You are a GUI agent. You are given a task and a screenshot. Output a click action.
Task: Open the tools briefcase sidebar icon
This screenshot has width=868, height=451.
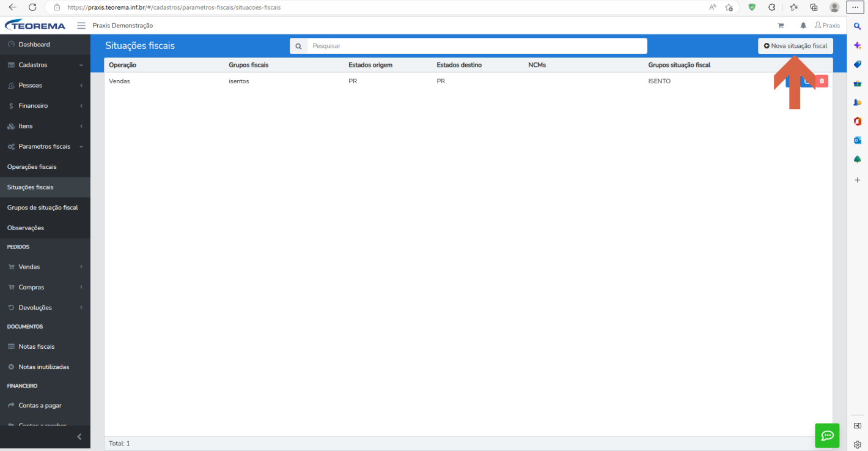click(858, 83)
